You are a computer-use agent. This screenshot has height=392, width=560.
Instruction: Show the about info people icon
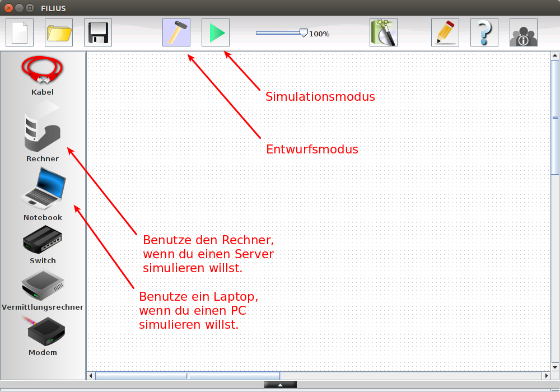tap(524, 32)
